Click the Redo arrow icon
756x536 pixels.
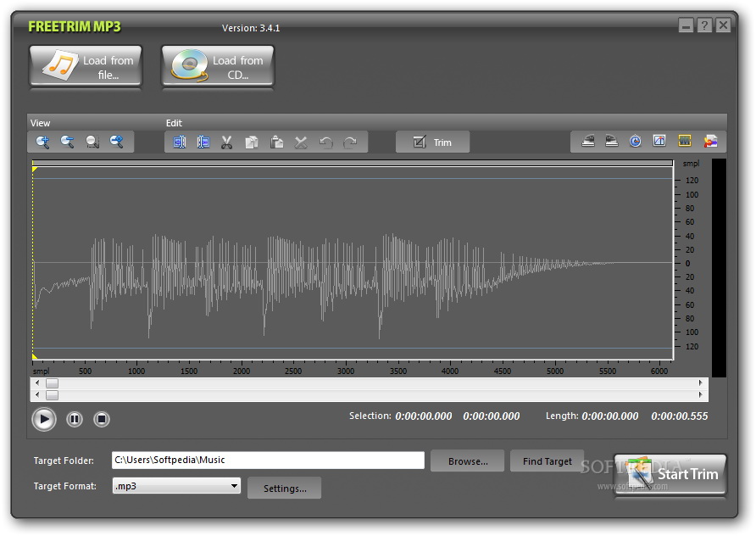[350, 142]
